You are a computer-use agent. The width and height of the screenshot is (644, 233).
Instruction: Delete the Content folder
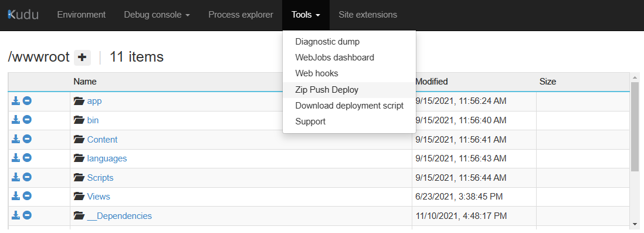point(27,139)
